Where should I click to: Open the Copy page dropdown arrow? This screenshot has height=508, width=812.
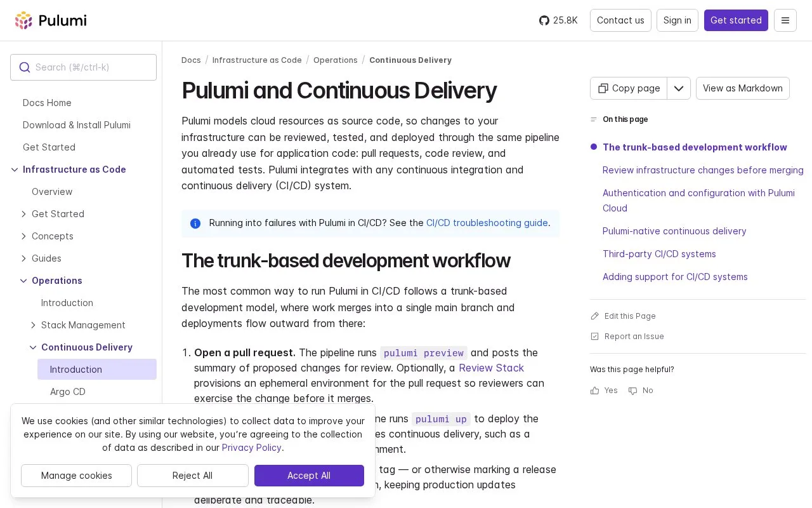tap(679, 88)
